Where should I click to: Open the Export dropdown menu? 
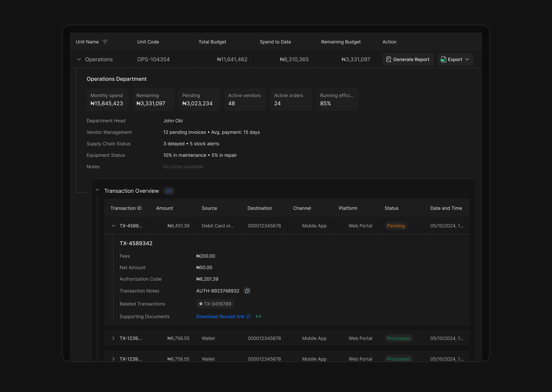tap(467, 59)
